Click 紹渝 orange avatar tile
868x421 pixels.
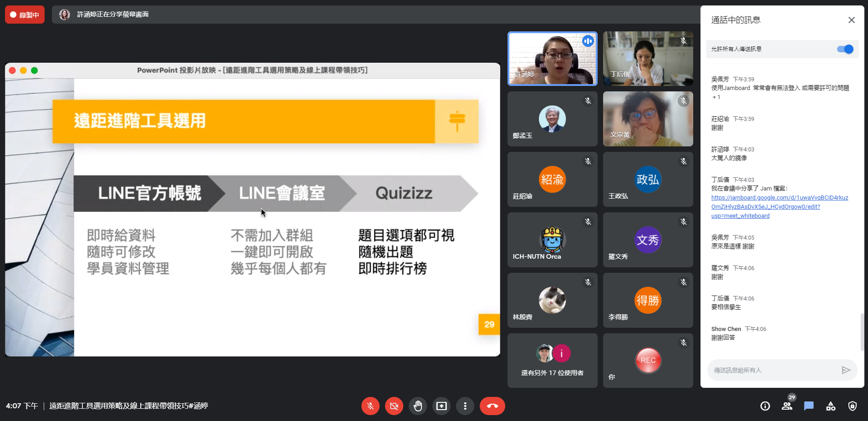click(553, 179)
